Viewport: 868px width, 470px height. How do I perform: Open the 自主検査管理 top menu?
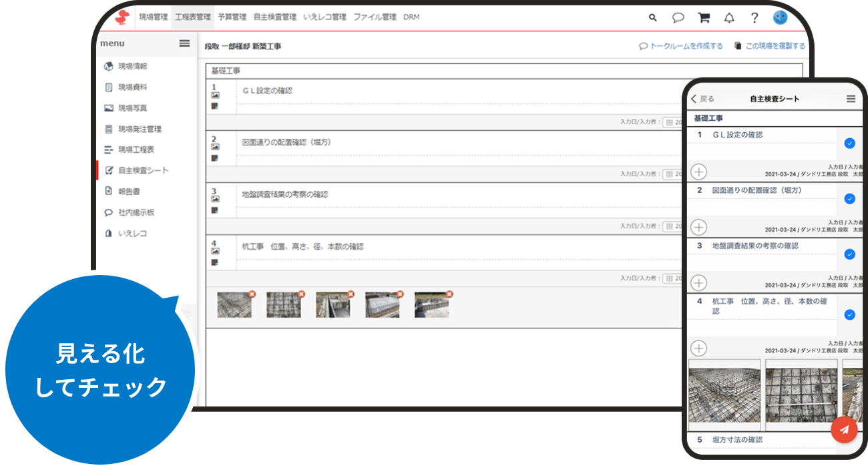pos(274,17)
